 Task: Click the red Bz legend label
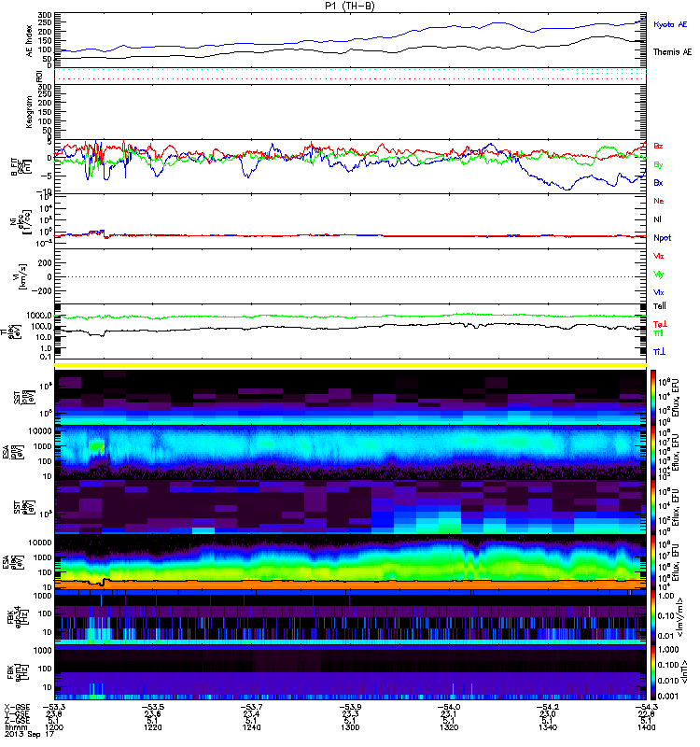pyautogui.click(x=658, y=147)
